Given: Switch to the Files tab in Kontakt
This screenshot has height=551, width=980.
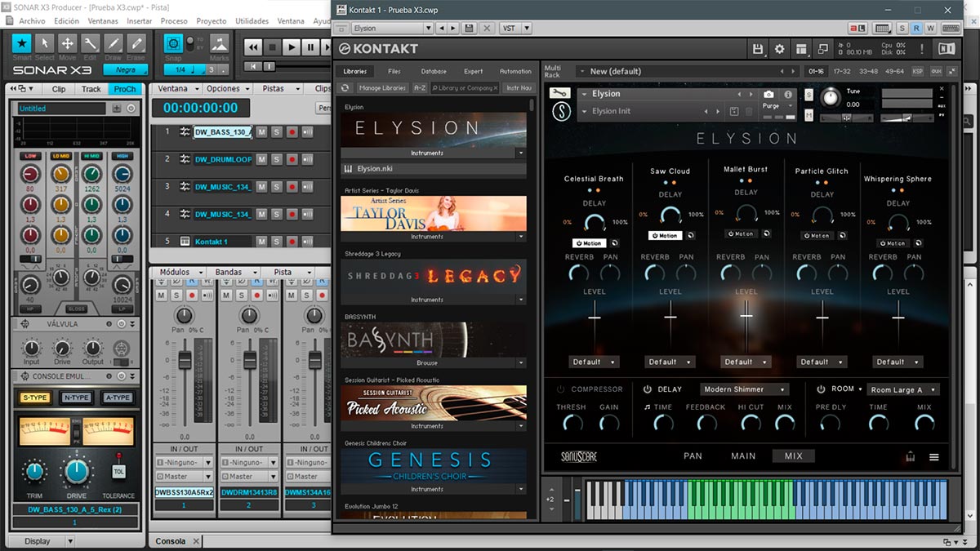Looking at the screenshot, I should click(394, 72).
